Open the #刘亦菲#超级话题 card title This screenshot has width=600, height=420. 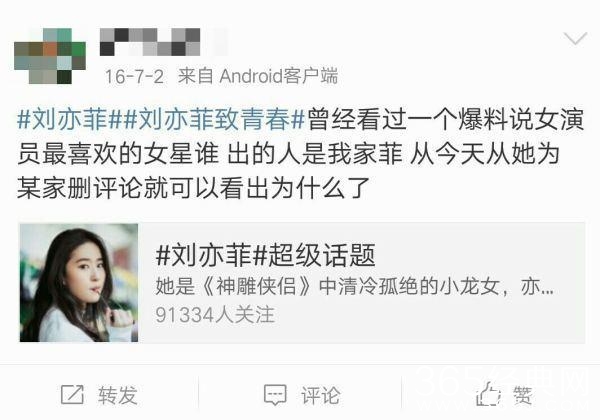click(x=265, y=256)
